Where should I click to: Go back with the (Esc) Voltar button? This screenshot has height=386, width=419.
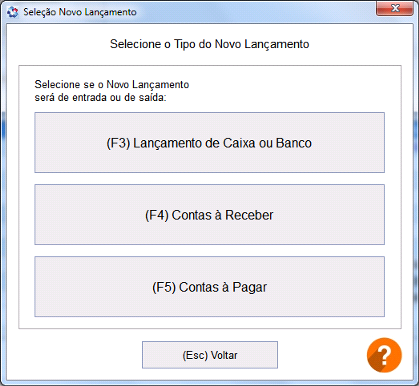(x=210, y=355)
